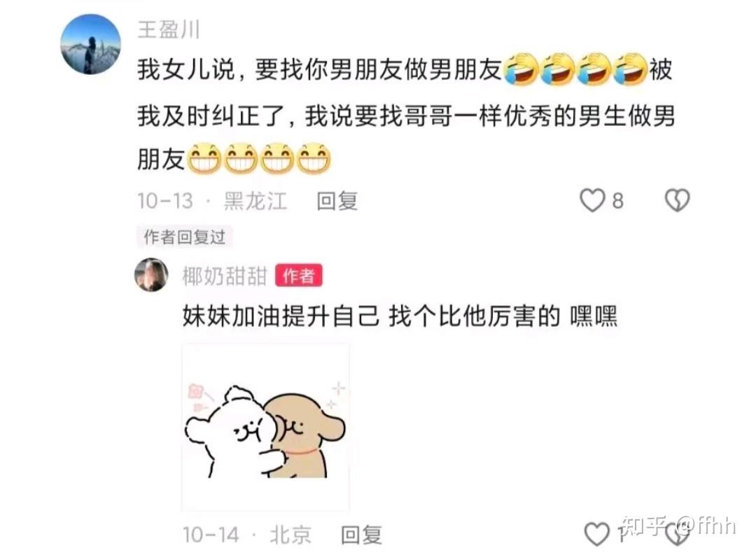Dislike 王盈川's comment with the broken heart icon
Image resolution: width=756 pixels, height=557 pixels.
pos(678,200)
